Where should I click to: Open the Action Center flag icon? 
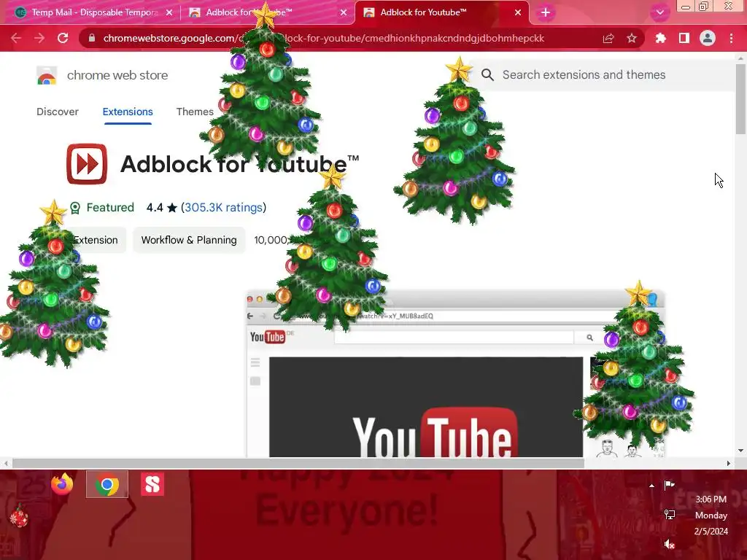click(x=670, y=485)
